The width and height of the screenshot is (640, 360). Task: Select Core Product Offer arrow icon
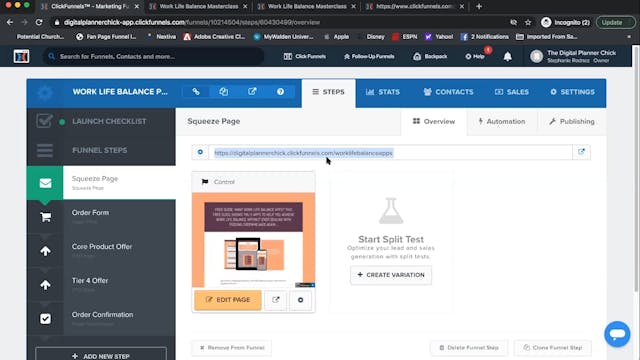point(45,251)
